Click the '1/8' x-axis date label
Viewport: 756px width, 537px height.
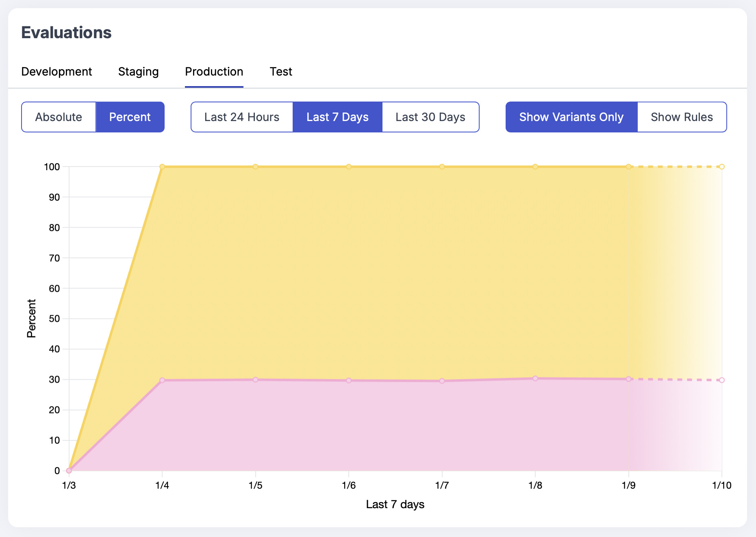(535, 485)
